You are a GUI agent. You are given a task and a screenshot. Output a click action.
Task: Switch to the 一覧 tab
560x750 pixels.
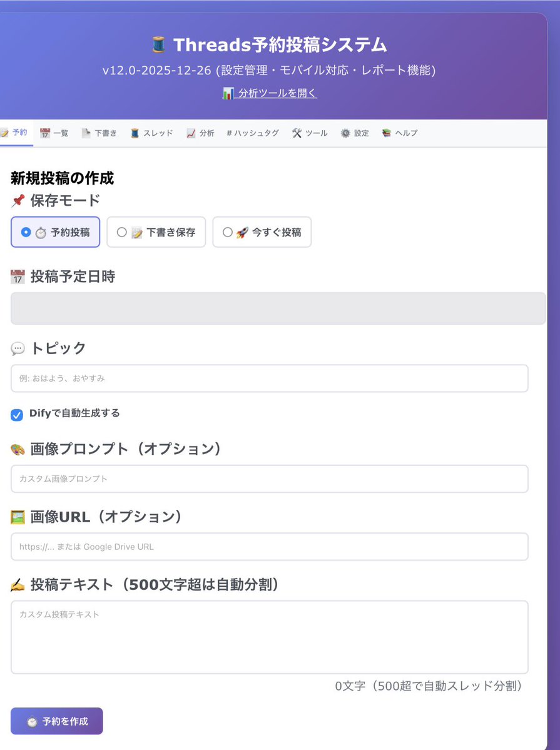54,133
